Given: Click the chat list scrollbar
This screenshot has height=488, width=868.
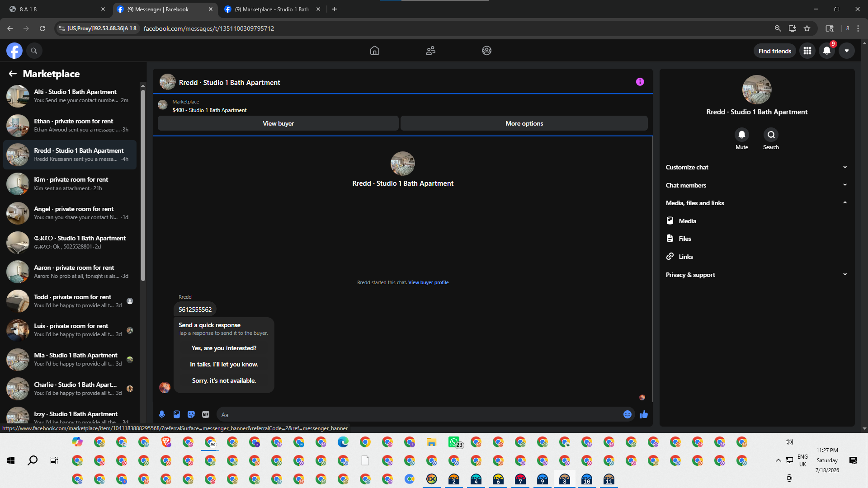Looking at the screenshot, I should (143, 185).
